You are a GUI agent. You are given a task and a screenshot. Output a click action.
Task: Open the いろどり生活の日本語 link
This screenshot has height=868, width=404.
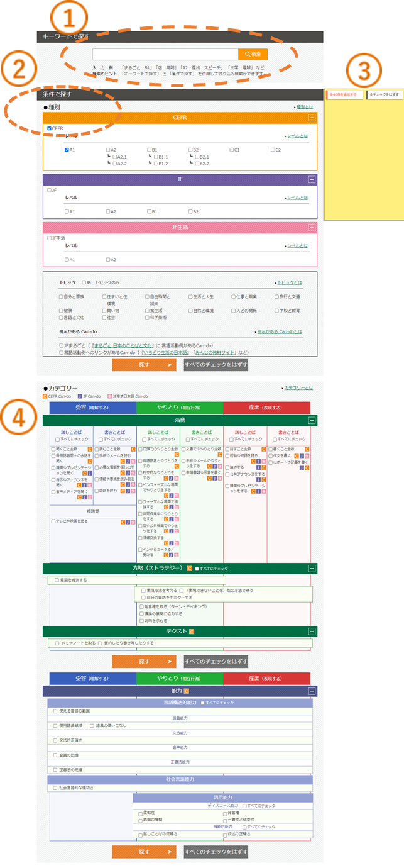pyautogui.click(x=165, y=353)
